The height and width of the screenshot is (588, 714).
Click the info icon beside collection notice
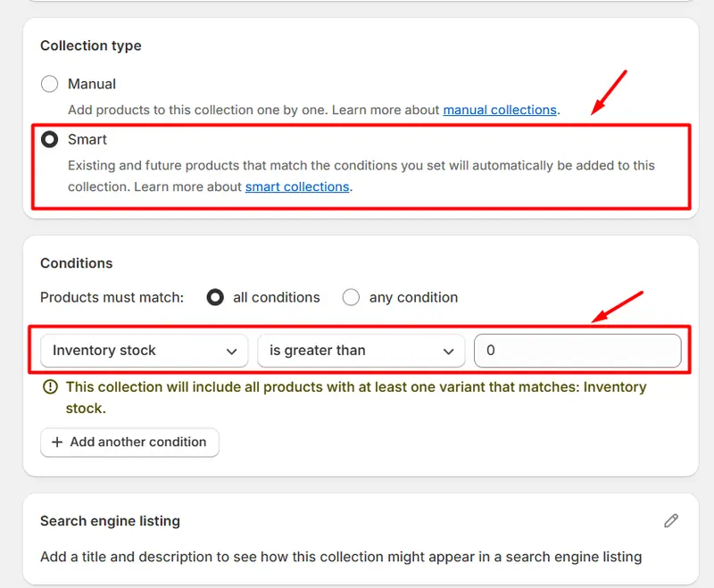pos(50,387)
